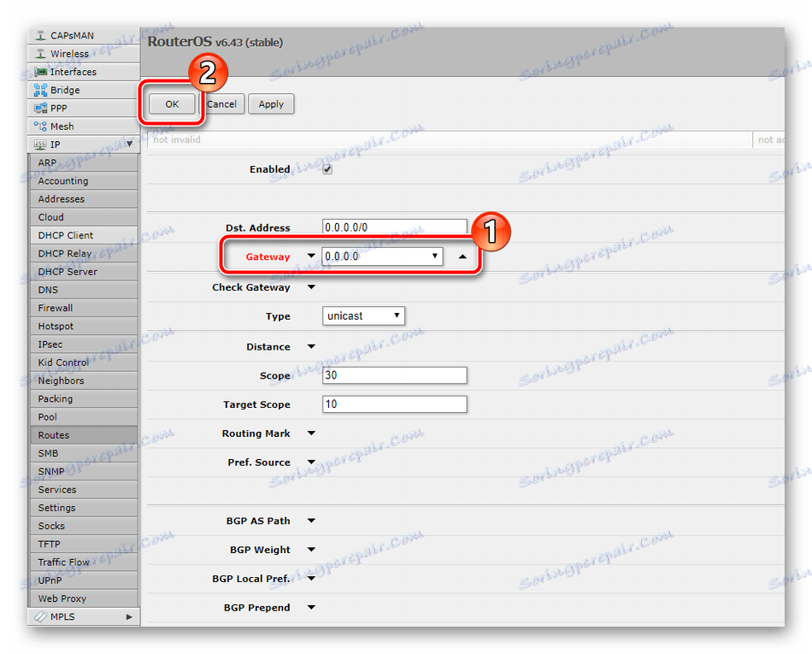The width and height of the screenshot is (812, 654).
Task: Expand the MPLS submenu arrow
Action: tap(129, 616)
